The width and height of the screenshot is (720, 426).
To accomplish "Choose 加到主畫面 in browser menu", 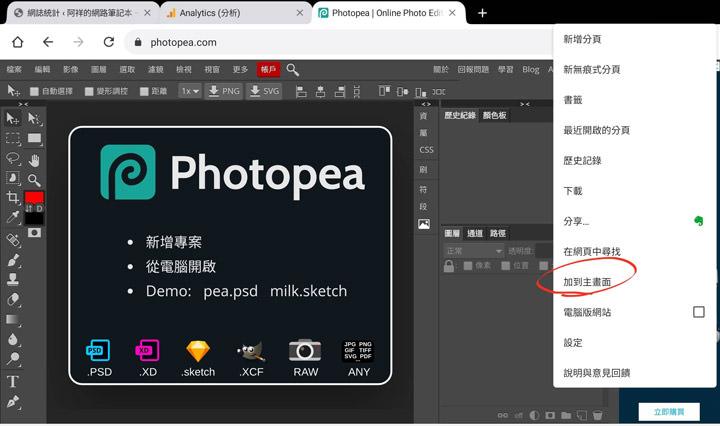I will click(587, 282).
